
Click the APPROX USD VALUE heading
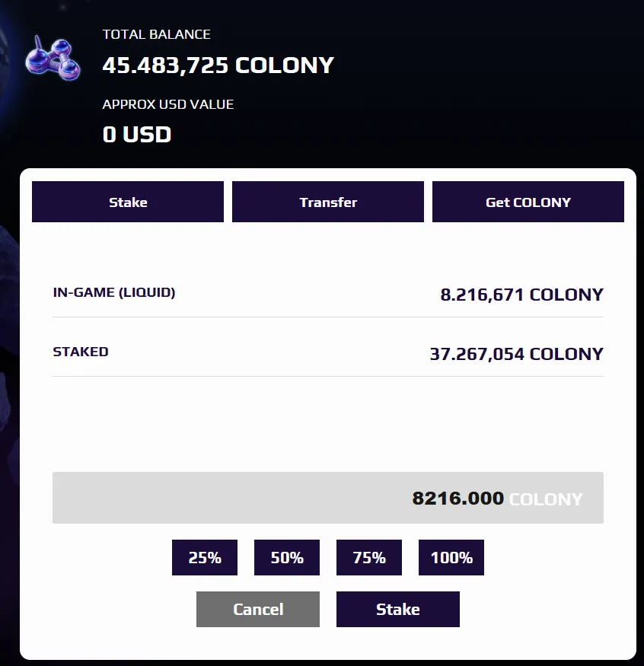[168, 104]
